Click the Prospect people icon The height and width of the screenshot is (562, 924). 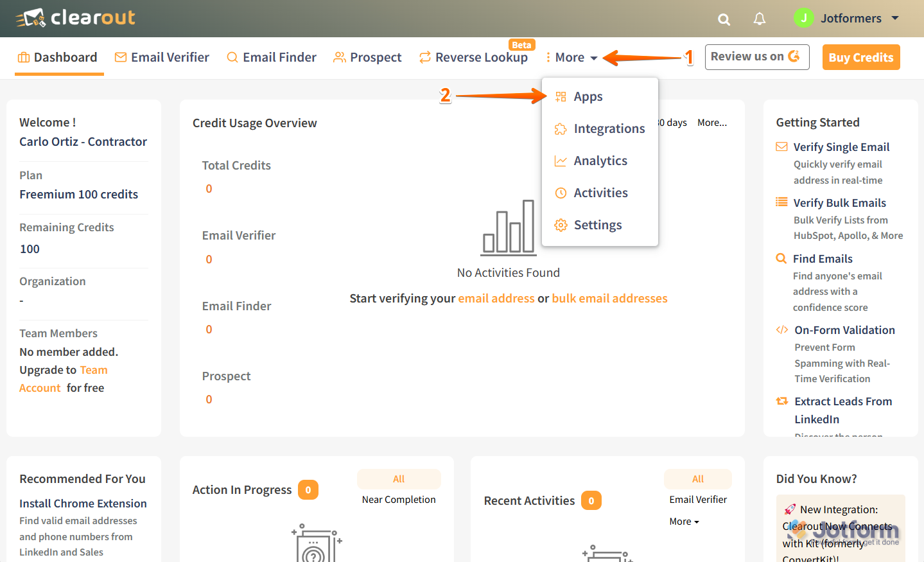pyautogui.click(x=340, y=57)
